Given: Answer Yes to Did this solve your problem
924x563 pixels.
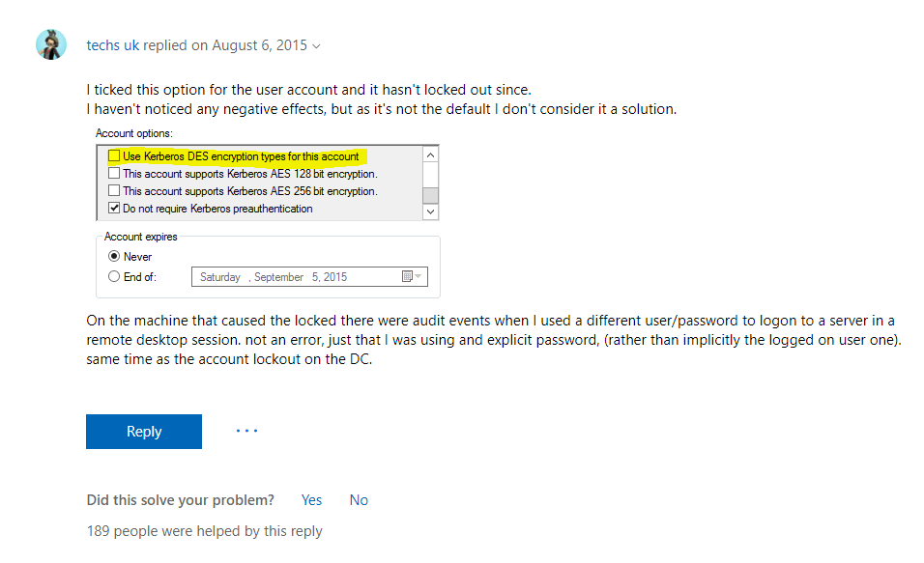Looking at the screenshot, I should 311,500.
